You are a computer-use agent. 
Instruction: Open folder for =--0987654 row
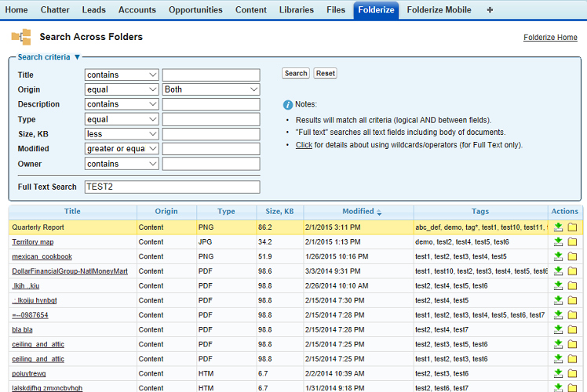point(572,314)
